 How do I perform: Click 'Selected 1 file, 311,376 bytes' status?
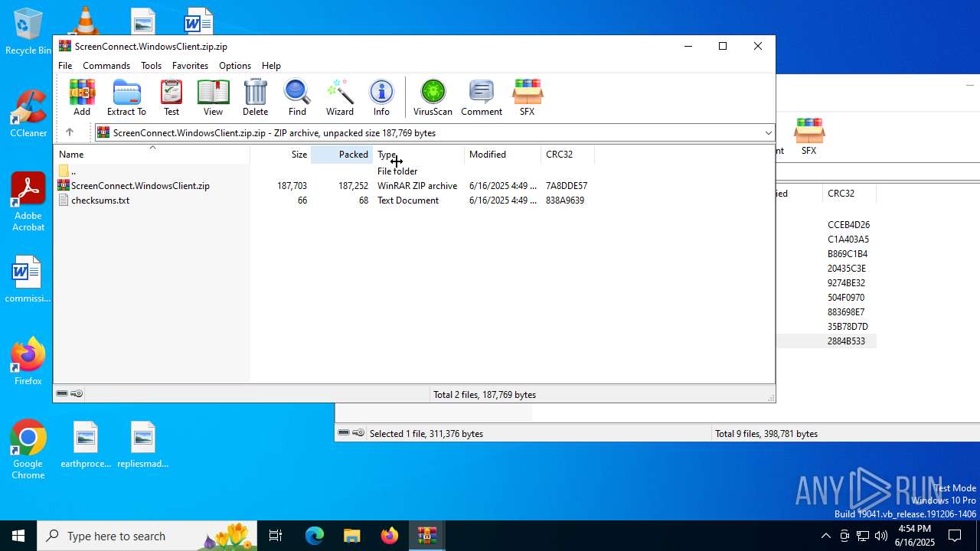426,433
